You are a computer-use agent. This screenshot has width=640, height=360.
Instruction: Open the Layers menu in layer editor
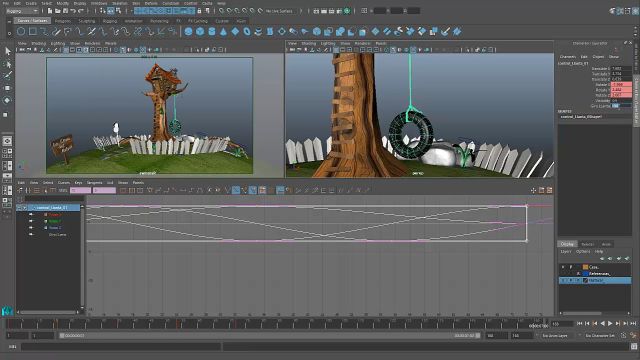coord(566,251)
